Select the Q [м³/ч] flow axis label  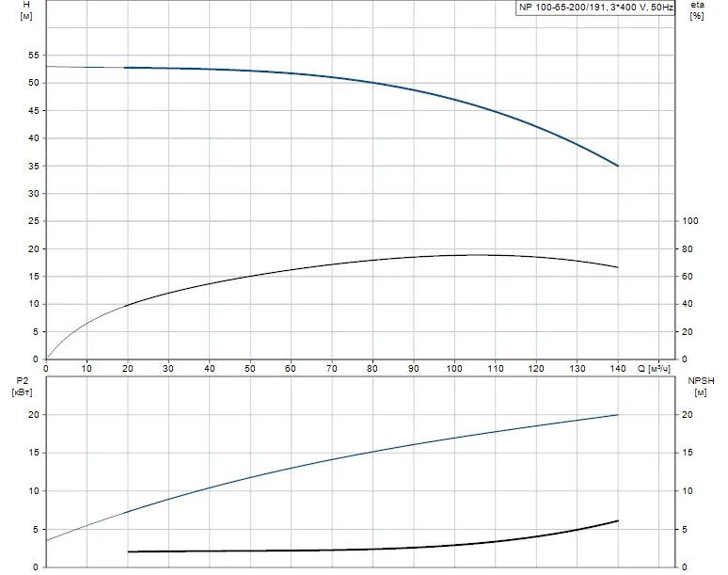pyautogui.click(x=655, y=368)
